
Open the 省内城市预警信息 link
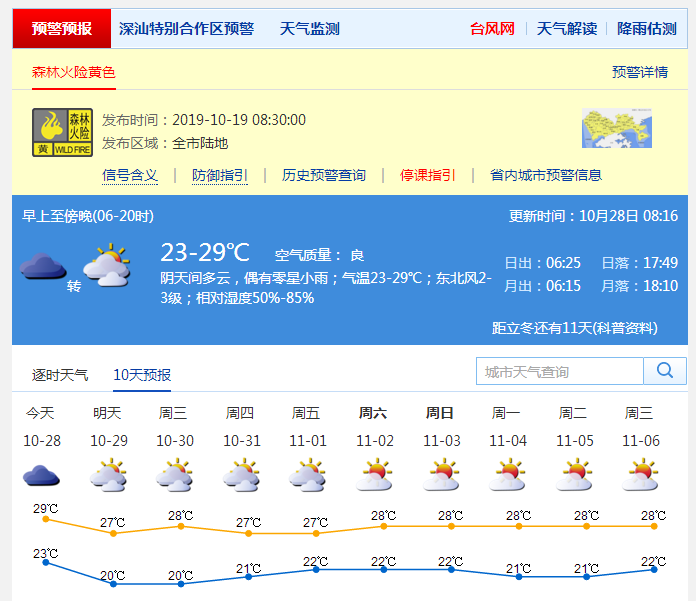[546, 175]
